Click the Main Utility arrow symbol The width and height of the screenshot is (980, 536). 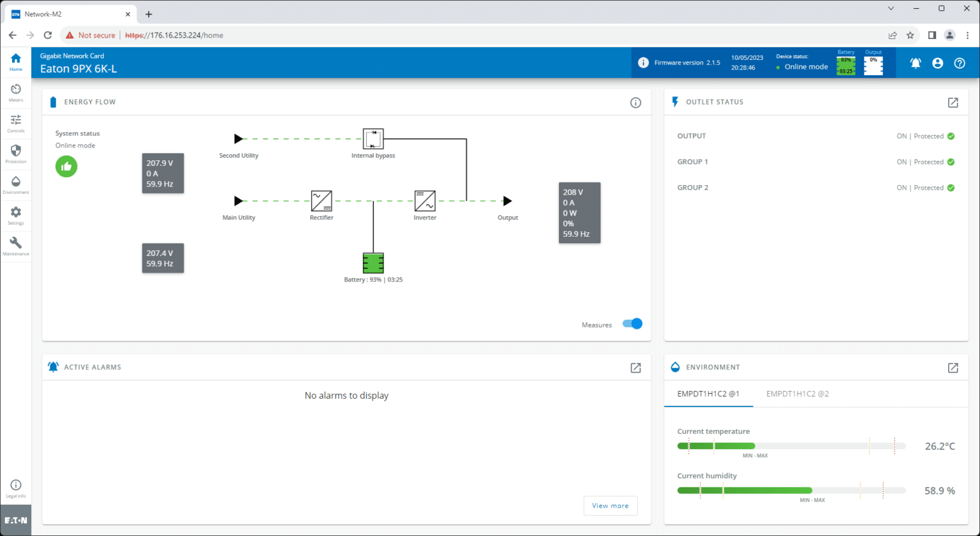tap(239, 201)
